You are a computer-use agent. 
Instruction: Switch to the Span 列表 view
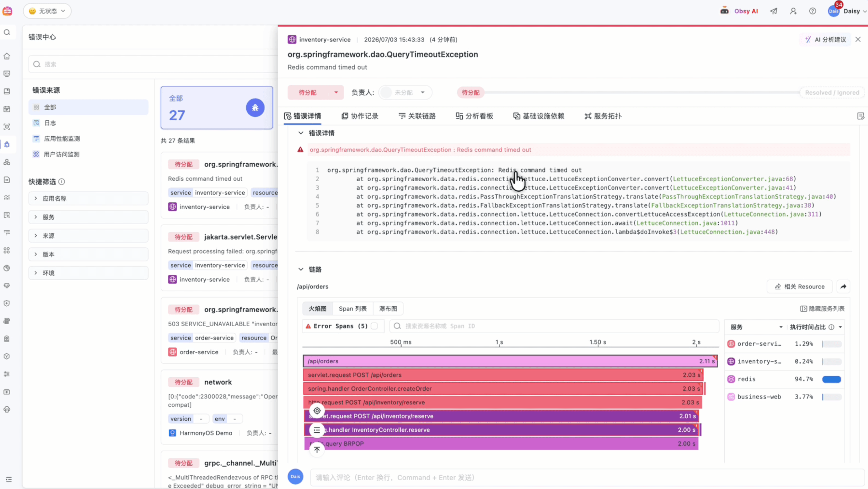click(x=353, y=309)
